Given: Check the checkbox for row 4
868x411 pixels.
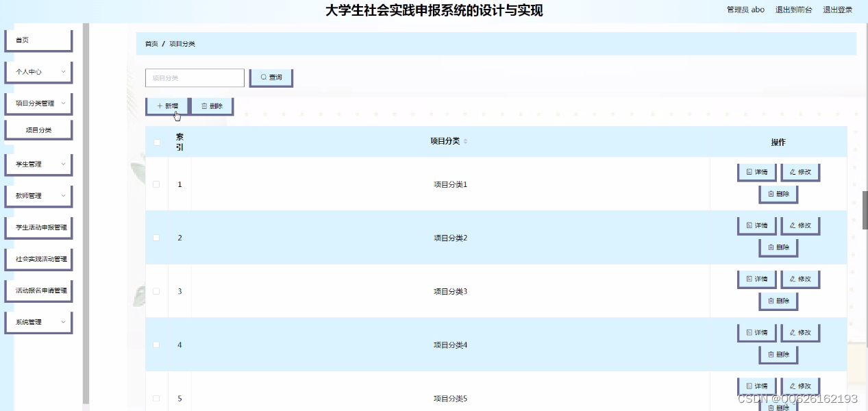Looking at the screenshot, I should [157, 345].
